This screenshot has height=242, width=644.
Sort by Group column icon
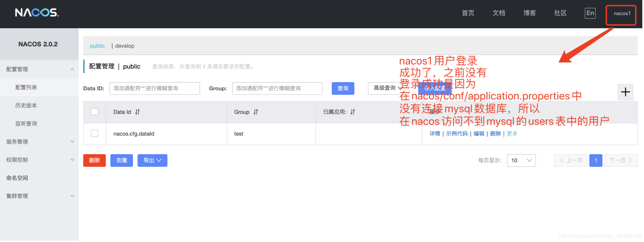(256, 112)
